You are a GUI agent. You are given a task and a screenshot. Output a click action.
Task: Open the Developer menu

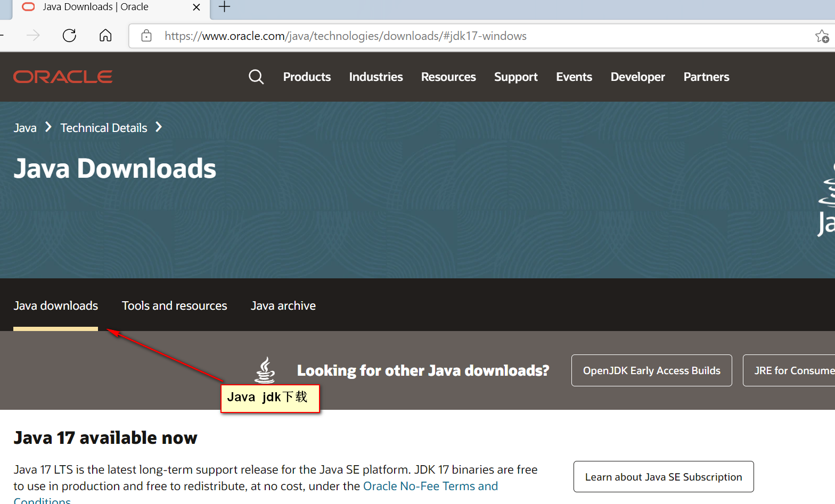pos(638,77)
